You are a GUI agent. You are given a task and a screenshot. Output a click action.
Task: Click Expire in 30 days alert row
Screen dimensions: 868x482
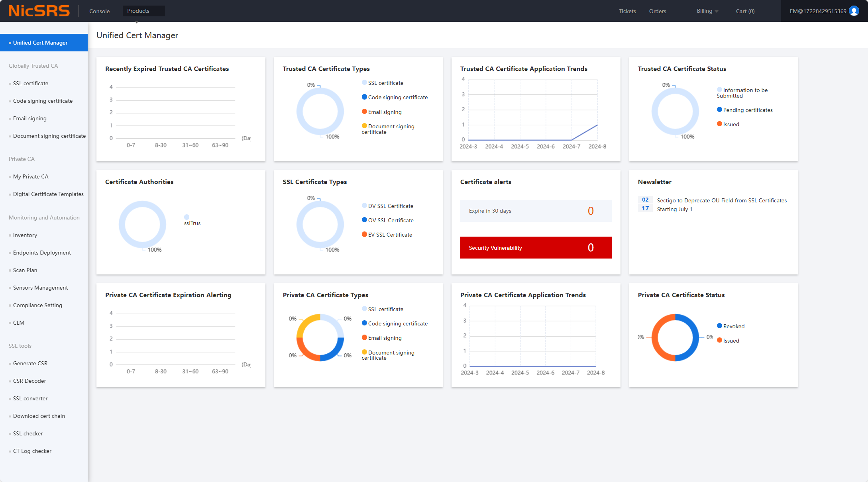(x=536, y=211)
